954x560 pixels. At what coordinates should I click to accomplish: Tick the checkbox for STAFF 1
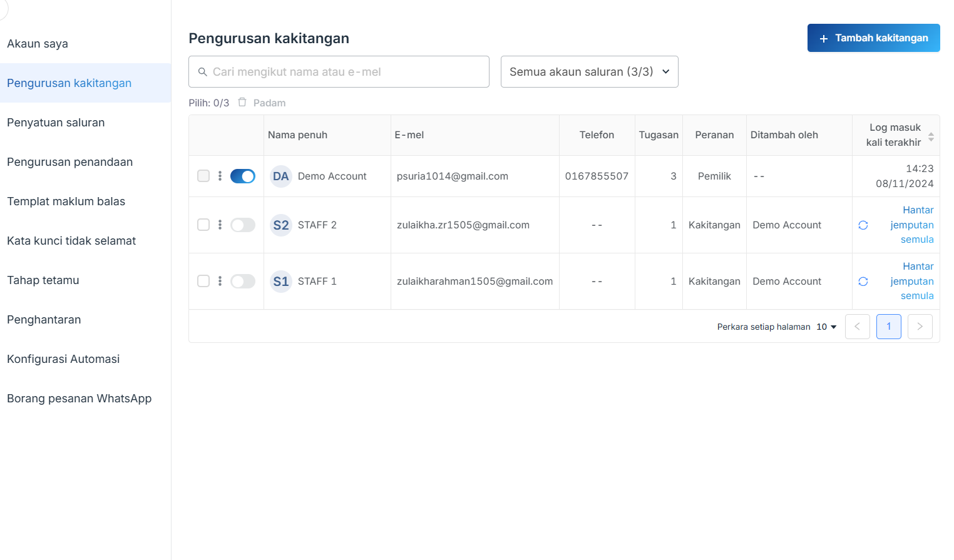203,281
